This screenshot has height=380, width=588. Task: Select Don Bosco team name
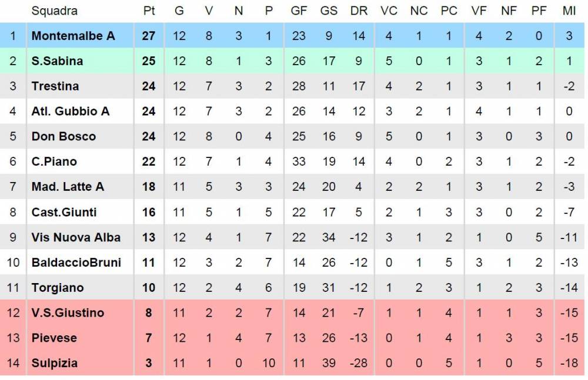64,136
